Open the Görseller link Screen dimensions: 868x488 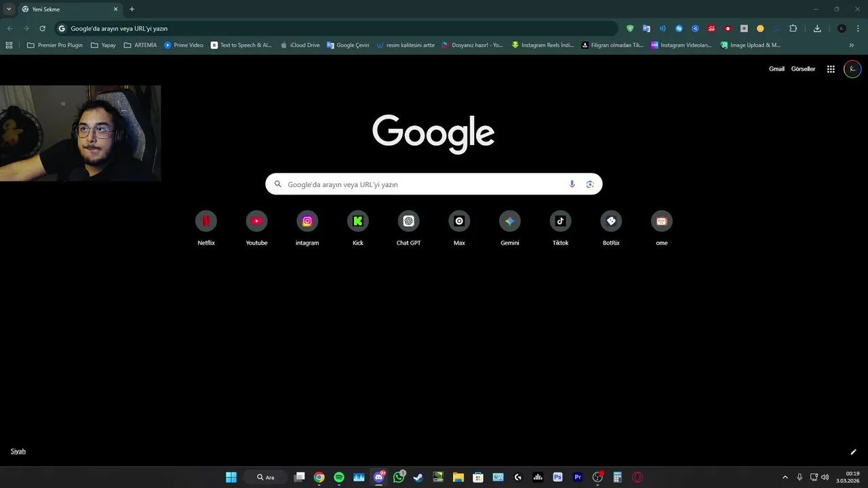click(803, 69)
